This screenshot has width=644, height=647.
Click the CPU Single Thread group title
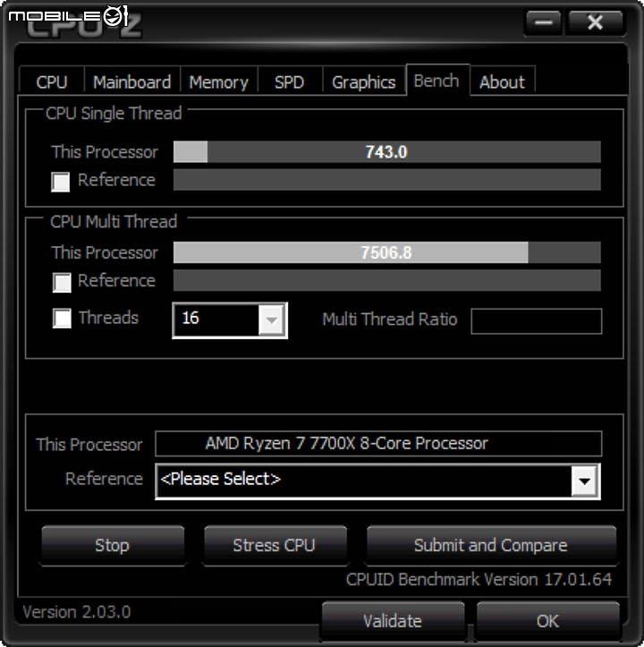114,114
